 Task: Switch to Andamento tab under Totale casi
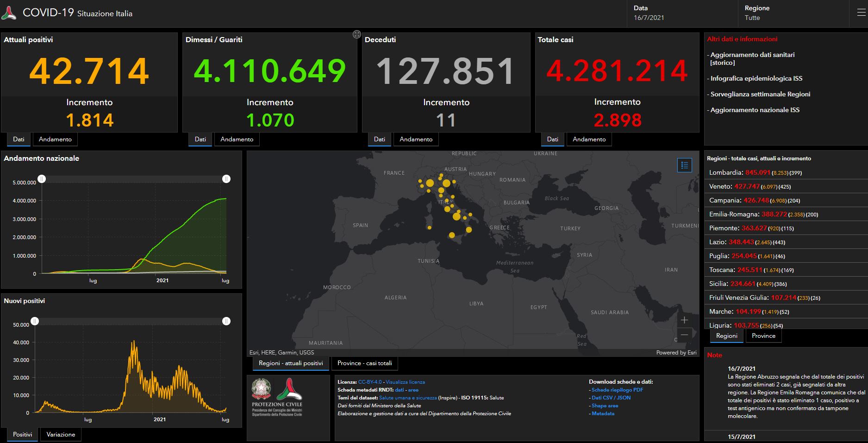click(589, 139)
